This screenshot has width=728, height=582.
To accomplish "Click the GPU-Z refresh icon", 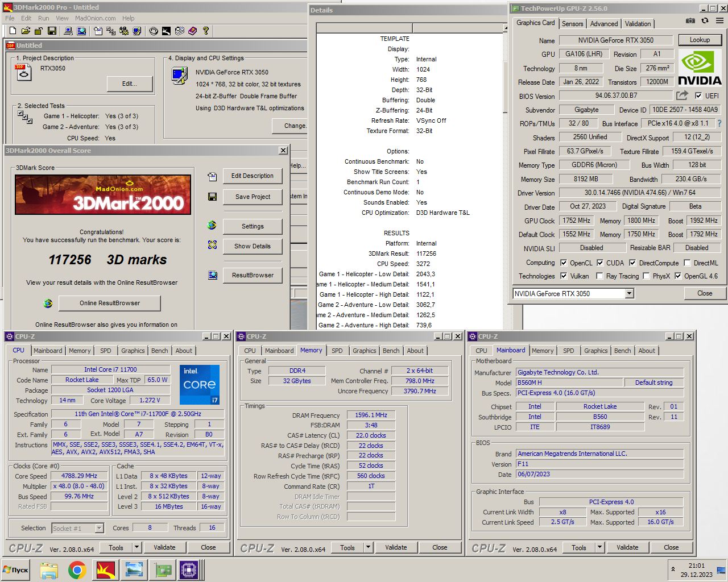I will 705,20.
